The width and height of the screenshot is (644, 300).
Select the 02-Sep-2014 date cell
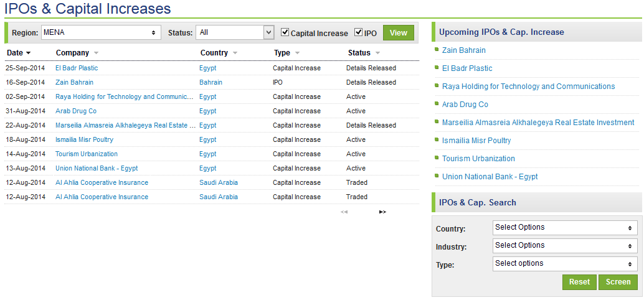click(26, 97)
